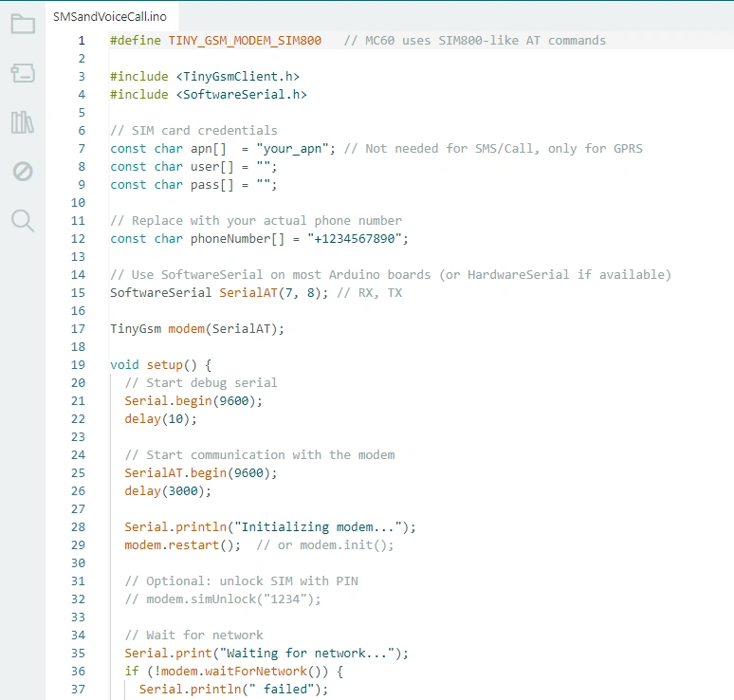This screenshot has width=734, height=700.
Task: Click delay(3000) call on line 26
Action: (x=168, y=491)
